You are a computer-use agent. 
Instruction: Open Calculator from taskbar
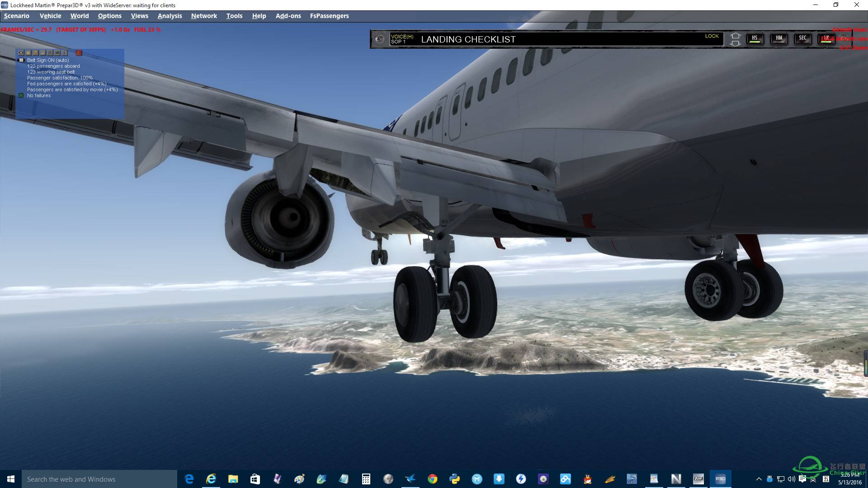(x=366, y=479)
